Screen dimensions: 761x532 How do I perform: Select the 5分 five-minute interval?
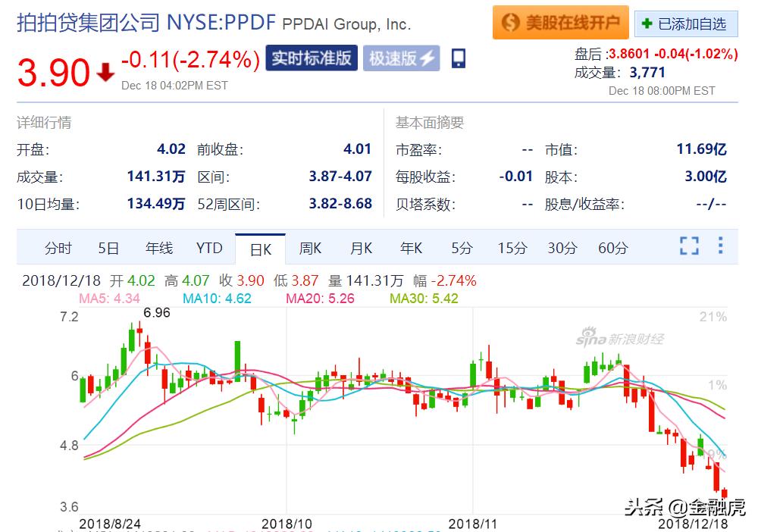pos(461,248)
